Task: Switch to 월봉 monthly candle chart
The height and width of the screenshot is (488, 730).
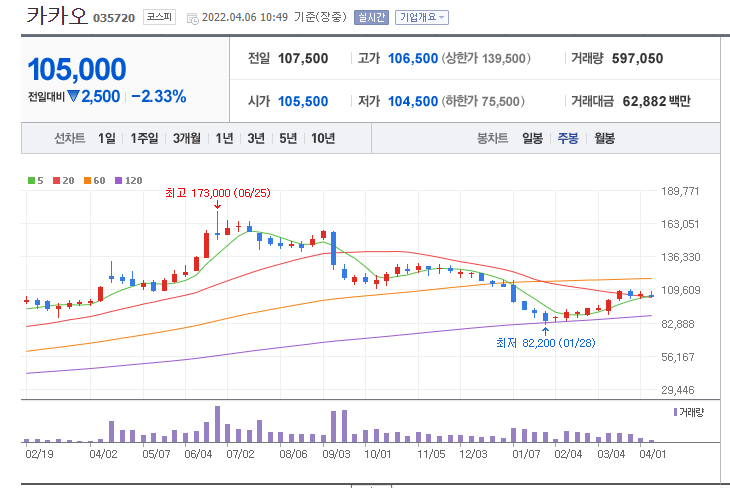Action: pyautogui.click(x=604, y=138)
